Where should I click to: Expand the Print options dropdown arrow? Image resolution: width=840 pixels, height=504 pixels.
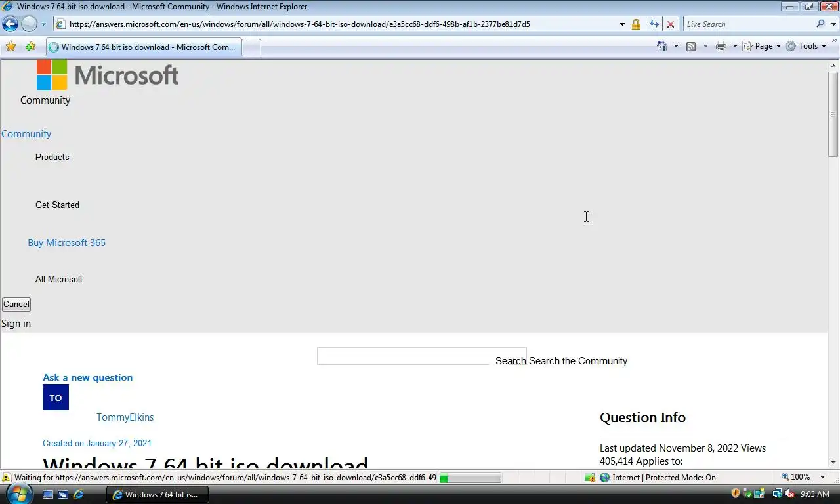[x=735, y=46]
